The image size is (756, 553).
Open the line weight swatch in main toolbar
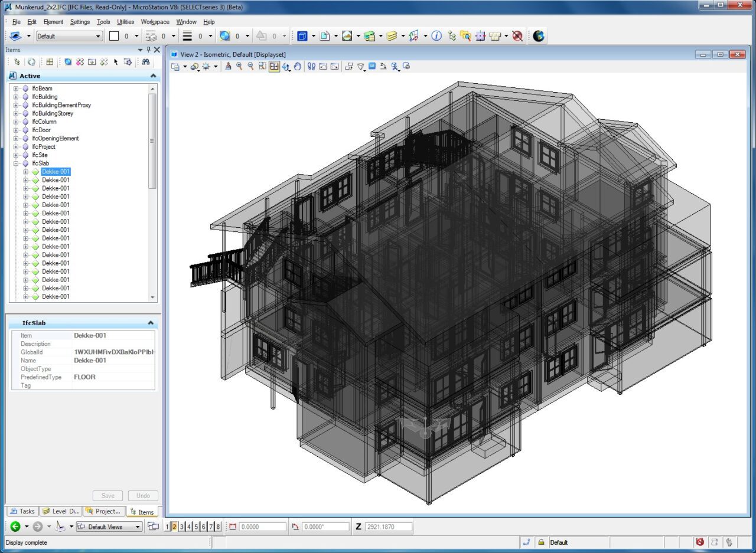[x=187, y=36]
